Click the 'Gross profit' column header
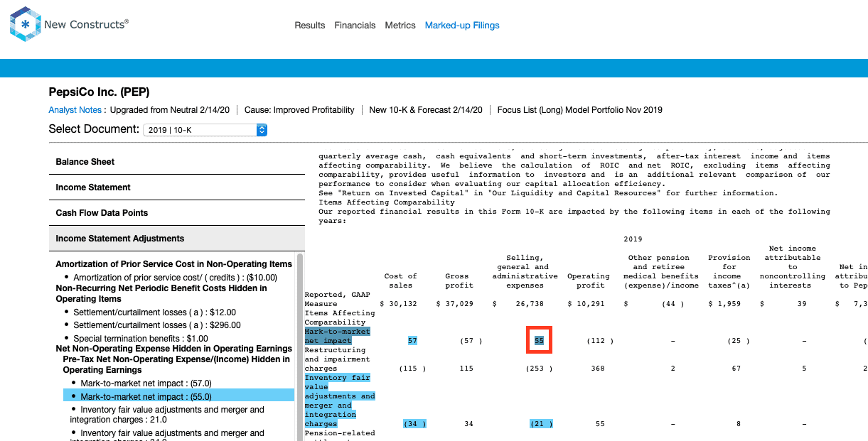This screenshot has height=441, width=868. click(459, 281)
